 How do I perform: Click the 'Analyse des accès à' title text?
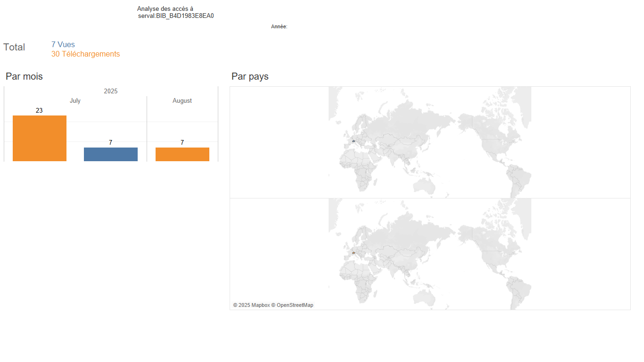[165, 9]
